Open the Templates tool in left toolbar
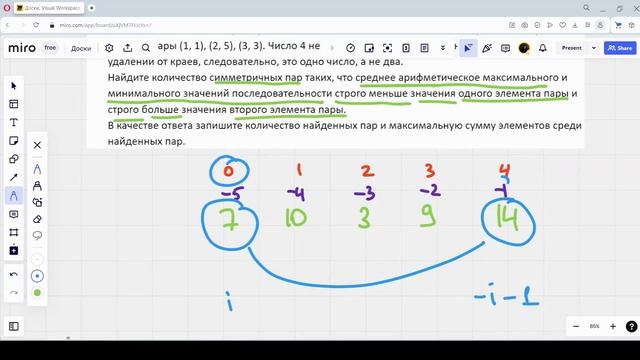This screenshot has width=640, height=360. pos(14,104)
